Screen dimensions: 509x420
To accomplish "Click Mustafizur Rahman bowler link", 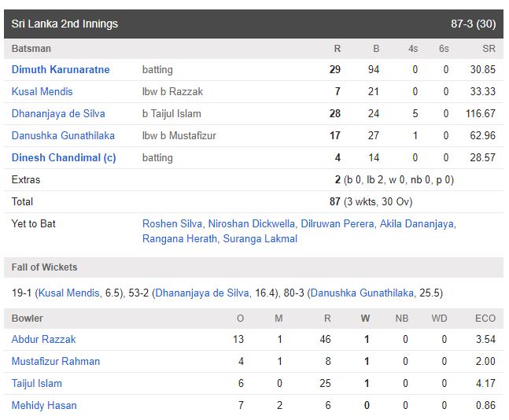I will [x=56, y=362].
